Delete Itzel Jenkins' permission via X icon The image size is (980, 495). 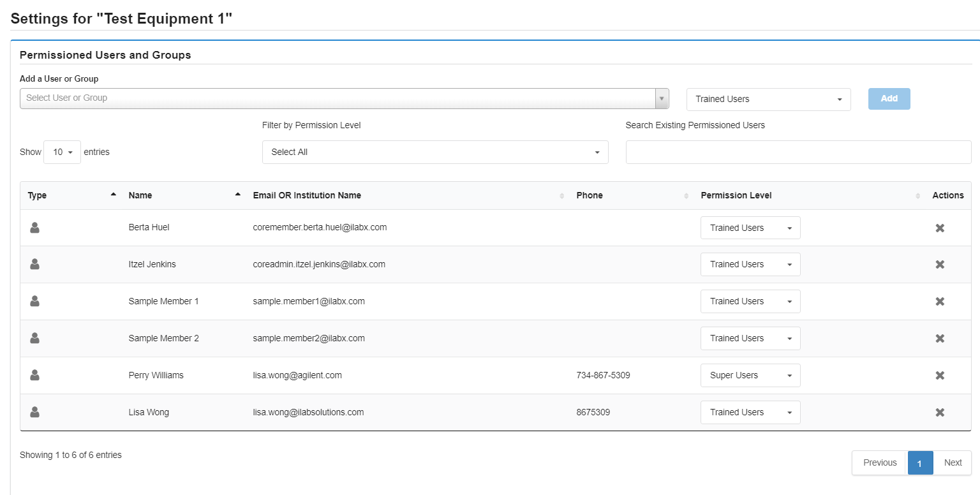939,265
